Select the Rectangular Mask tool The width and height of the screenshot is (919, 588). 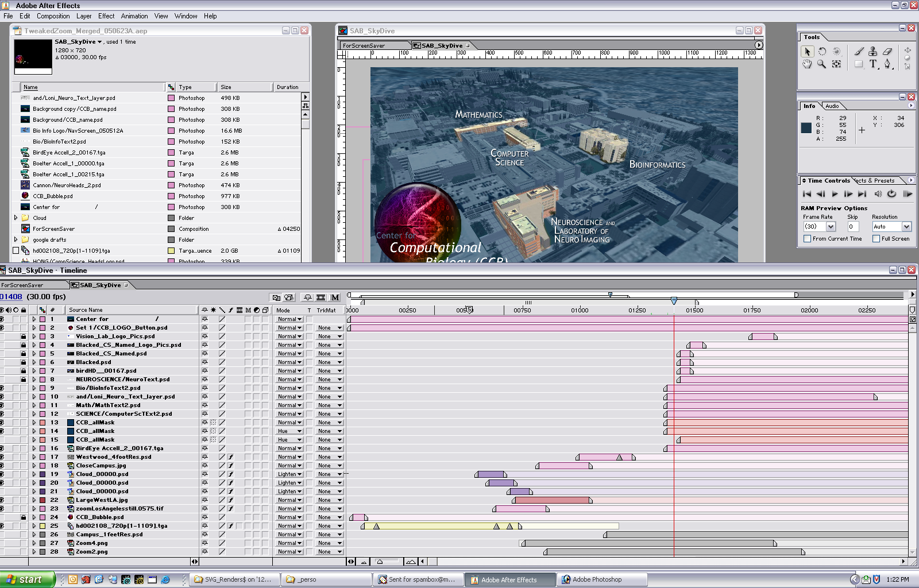pos(859,64)
